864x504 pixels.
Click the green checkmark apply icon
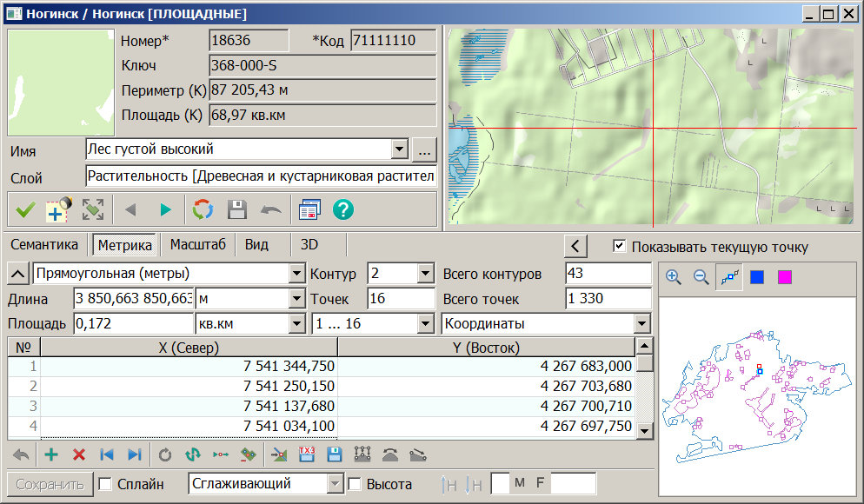(x=26, y=209)
